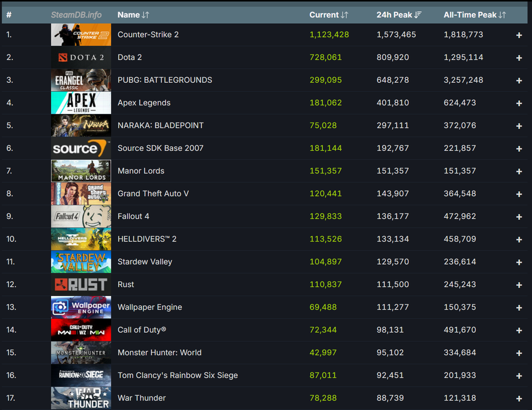The width and height of the screenshot is (532, 410).
Task: Open the Grand Theft Auto V thumbnail
Action: click(x=81, y=193)
